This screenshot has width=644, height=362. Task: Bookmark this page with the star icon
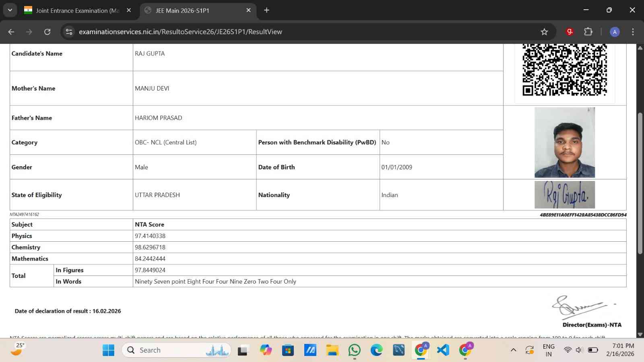coord(544,32)
